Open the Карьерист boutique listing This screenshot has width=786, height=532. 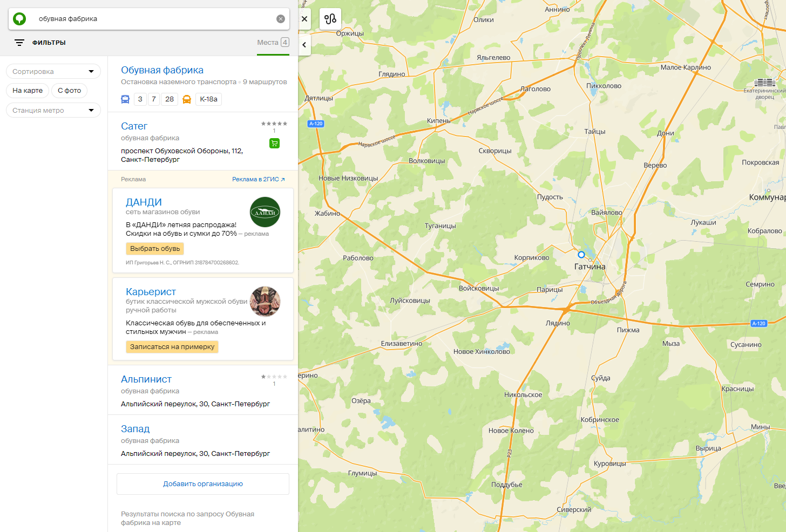pyautogui.click(x=151, y=292)
